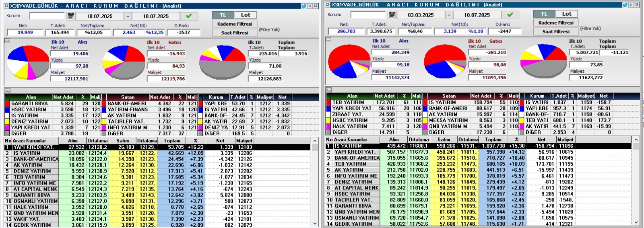This screenshot has width=644, height=228.
Task: Click the Alan header in left window
Action: (31, 97)
